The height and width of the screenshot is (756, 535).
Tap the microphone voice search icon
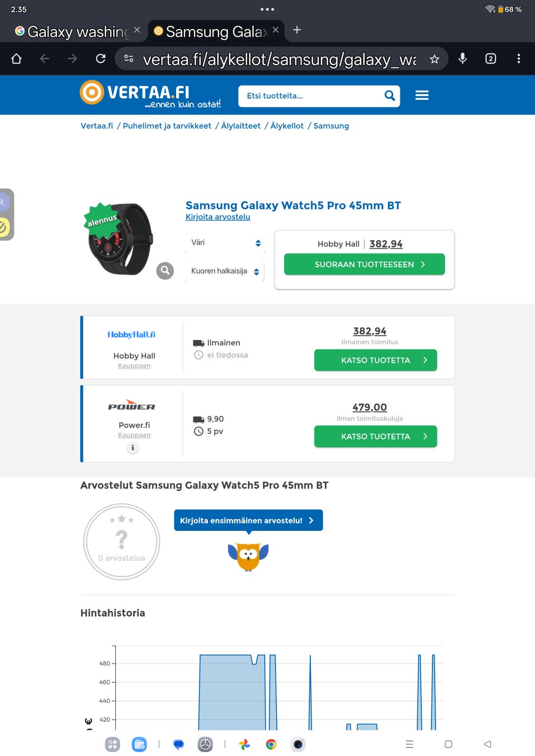[x=463, y=58]
